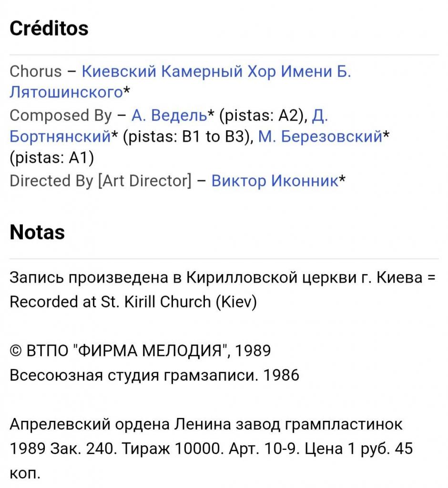This screenshot has height=488, width=448.
Task: Click the Directed By [Art Director] label
Action: point(101,181)
